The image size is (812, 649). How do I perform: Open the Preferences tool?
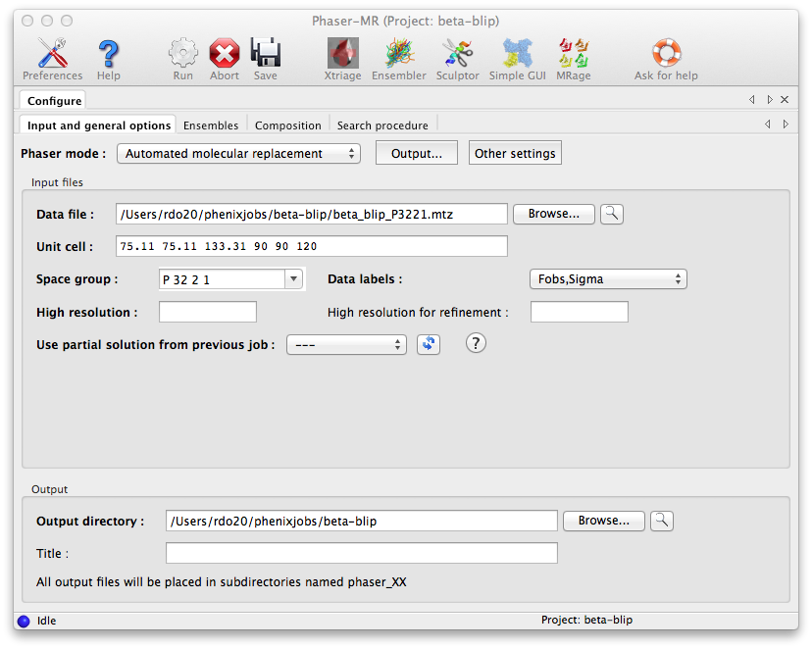point(52,58)
